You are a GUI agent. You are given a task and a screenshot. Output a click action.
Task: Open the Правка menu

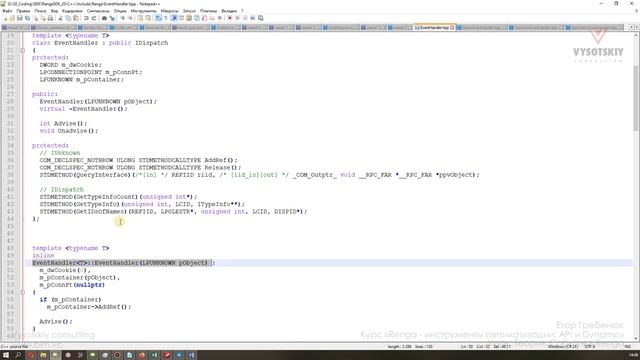click(23, 11)
